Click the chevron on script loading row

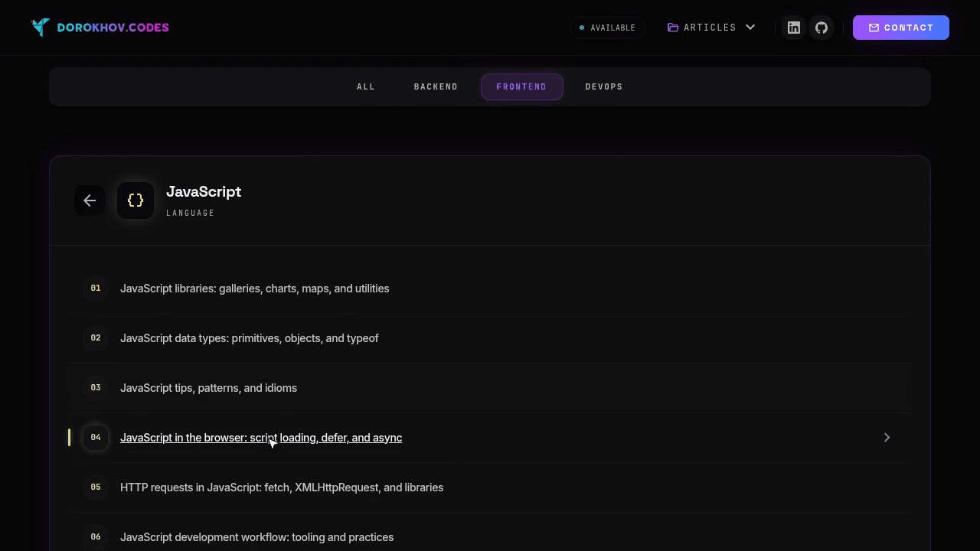click(x=887, y=438)
